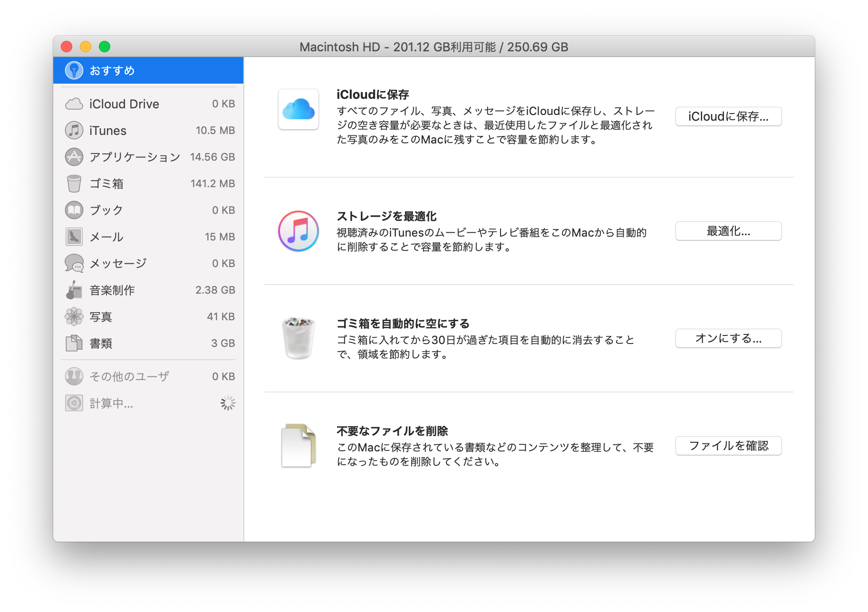Click the 音楽制作 guitar icon
This screenshot has width=868, height=612.
pyautogui.click(x=74, y=290)
